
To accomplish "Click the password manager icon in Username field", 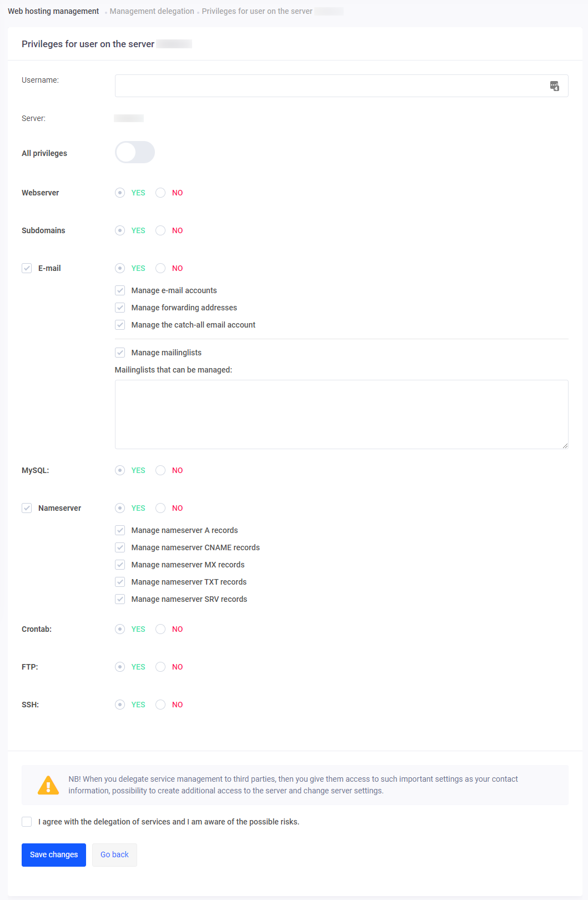I will click(x=554, y=86).
